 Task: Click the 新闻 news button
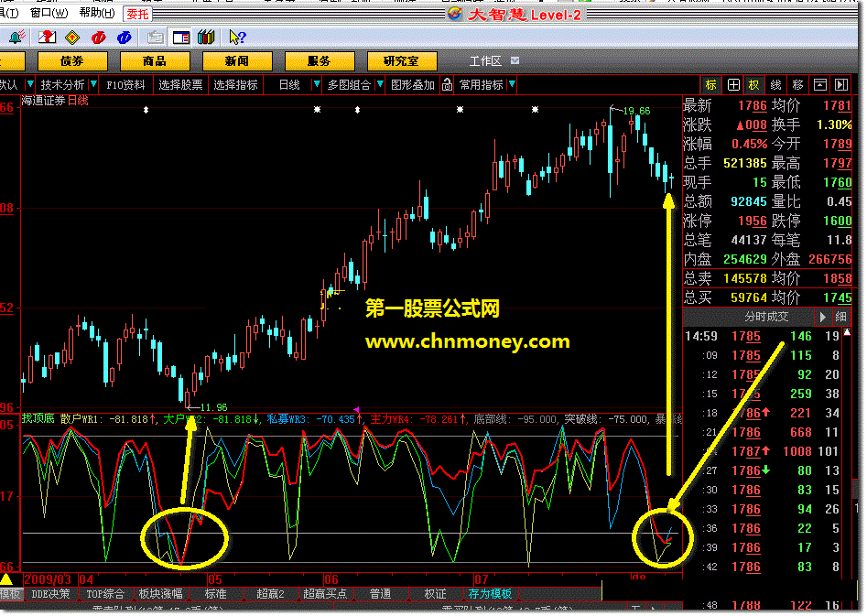click(x=236, y=60)
